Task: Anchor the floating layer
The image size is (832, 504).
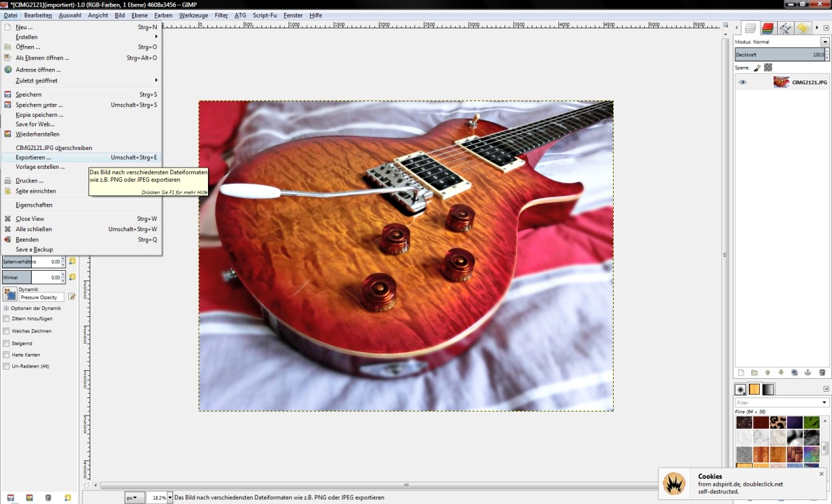Action: [808, 373]
